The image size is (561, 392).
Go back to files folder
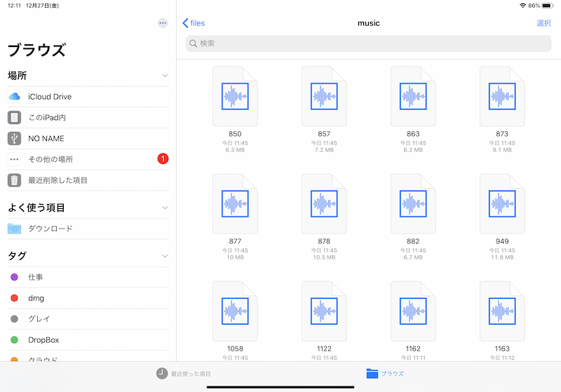tap(194, 23)
